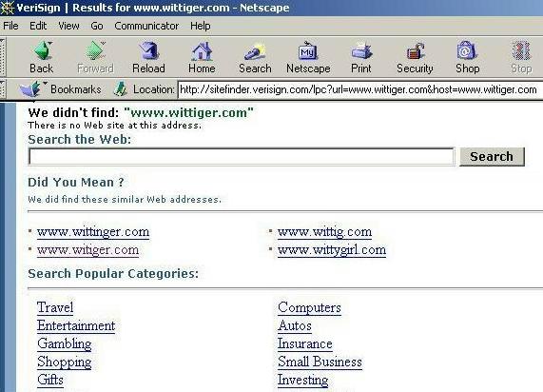Open the Security padlock icon
This screenshot has width=543, height=392.
pyautogui.click(x=415, y=51)
